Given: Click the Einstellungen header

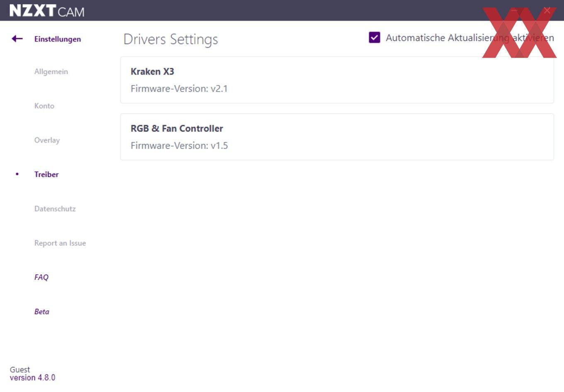Looking at the screenshot, I should (x=58, y=39).
